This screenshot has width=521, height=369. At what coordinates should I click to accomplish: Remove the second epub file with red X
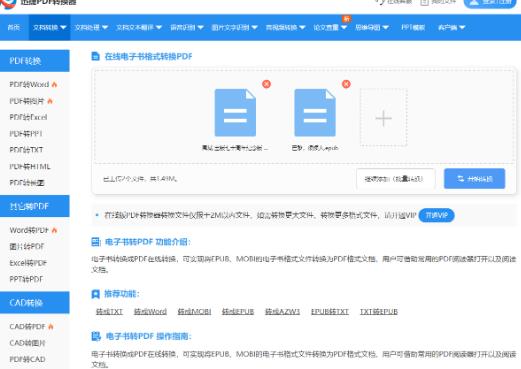346,84
